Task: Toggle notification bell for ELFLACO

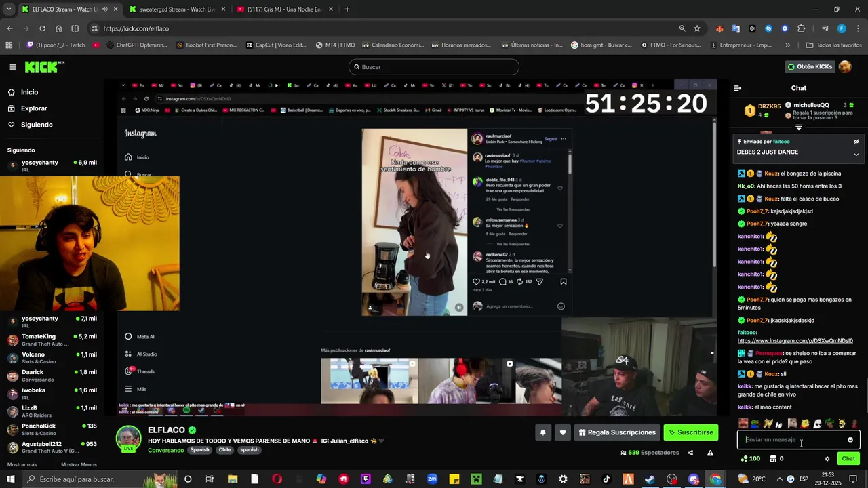Action: (542, 432)
